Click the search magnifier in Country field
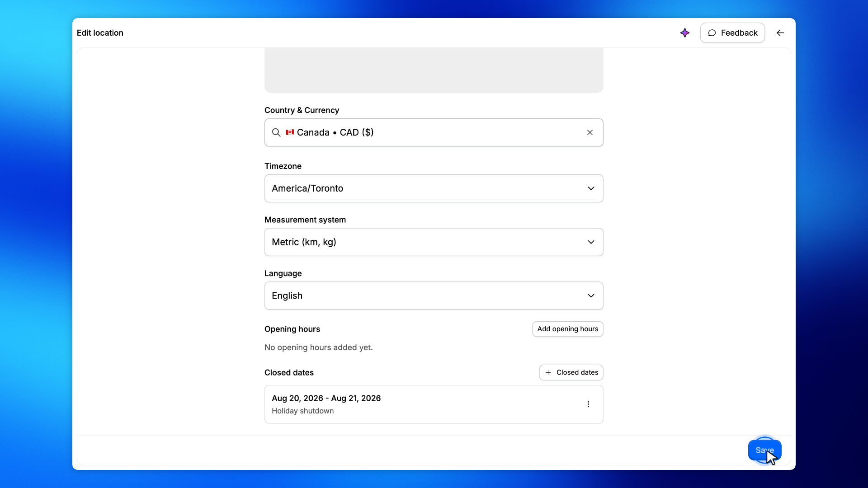The width and height of the screenshot is (868, 488). click(x=276, y=132)
